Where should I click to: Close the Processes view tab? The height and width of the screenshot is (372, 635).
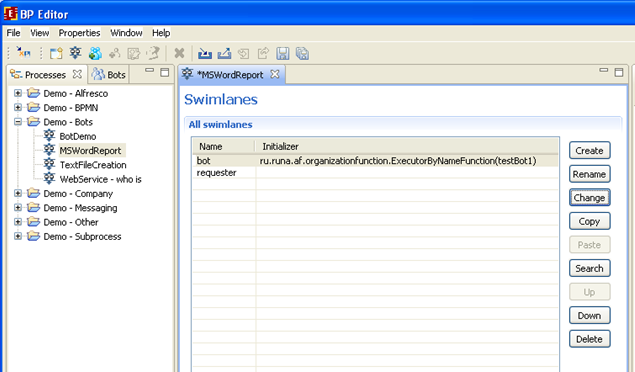click(x=77, y=74)
